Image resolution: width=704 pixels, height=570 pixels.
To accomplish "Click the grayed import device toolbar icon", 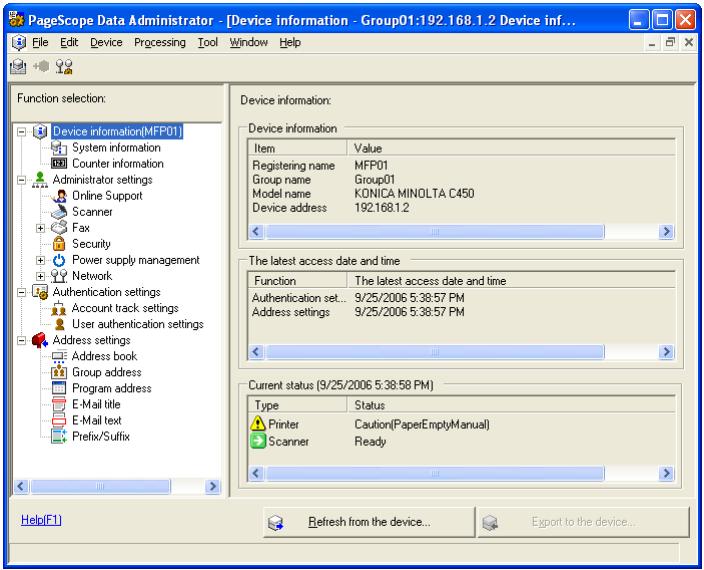I will point(41,66).
